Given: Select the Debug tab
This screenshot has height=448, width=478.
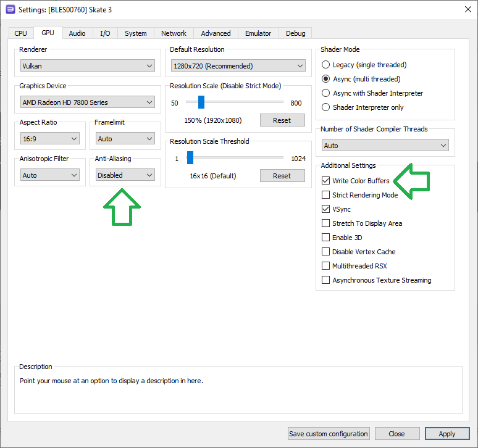Looking at the screenshot, I should tap(295, 33).
